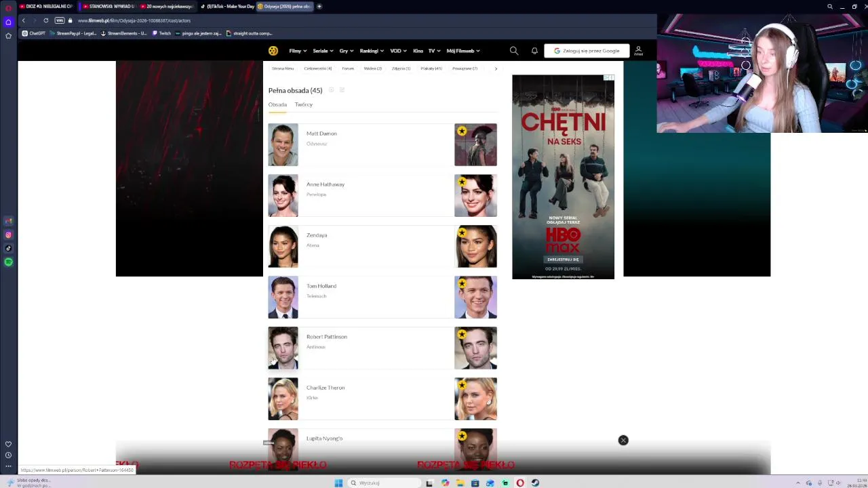Image resolution: width=868 pixels, height=488 pixels.
Task: Open the user profile icon labeled Zaloguj
Action: click(x=638, y=50)
